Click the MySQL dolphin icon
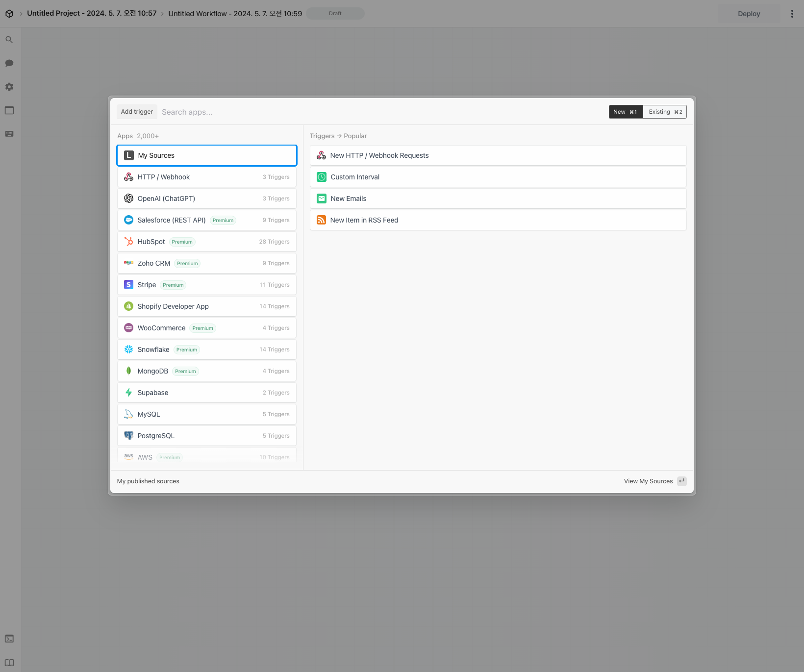This screenshot has height=672, width=804. [x=129, y=414]
